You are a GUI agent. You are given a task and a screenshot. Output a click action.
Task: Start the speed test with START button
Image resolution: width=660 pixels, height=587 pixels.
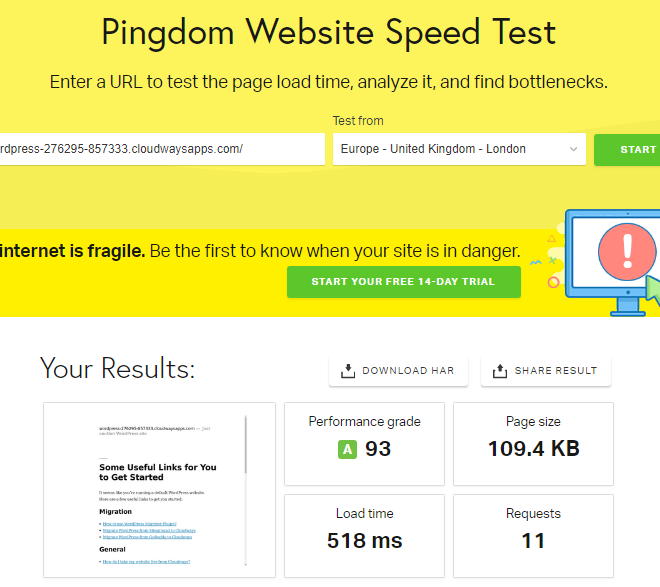tap(627, 149)
